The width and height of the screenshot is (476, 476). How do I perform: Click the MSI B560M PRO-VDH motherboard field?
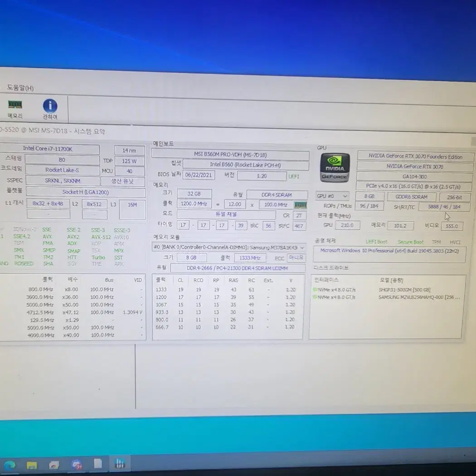point(230,155)
